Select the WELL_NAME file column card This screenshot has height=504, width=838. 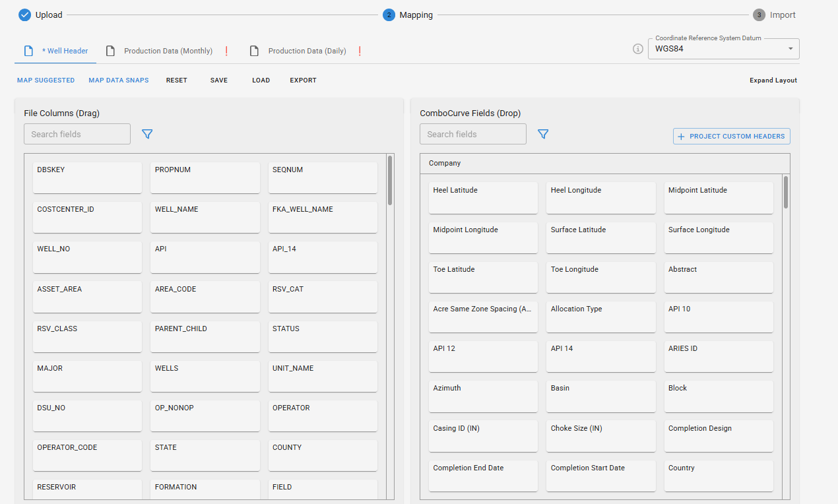pyautogui.click(x=205, y=218)
